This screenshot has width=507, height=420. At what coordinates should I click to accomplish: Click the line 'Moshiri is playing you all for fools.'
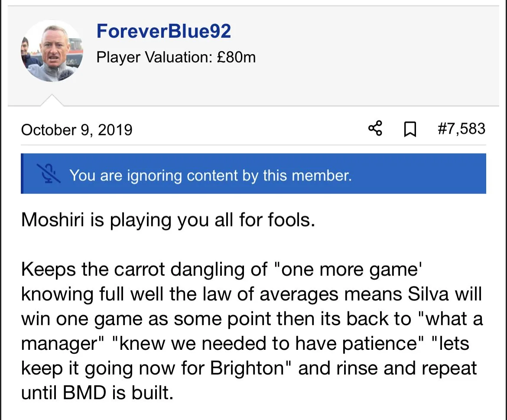pos(167,220)
